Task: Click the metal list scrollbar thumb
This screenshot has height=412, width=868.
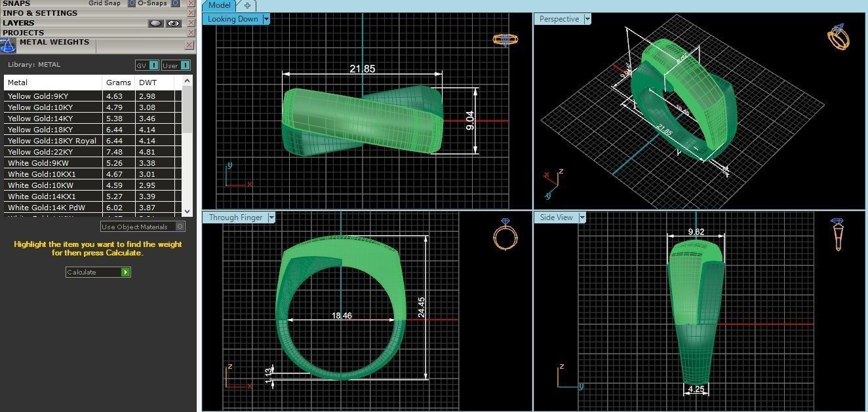Action: tap(187, 110)
